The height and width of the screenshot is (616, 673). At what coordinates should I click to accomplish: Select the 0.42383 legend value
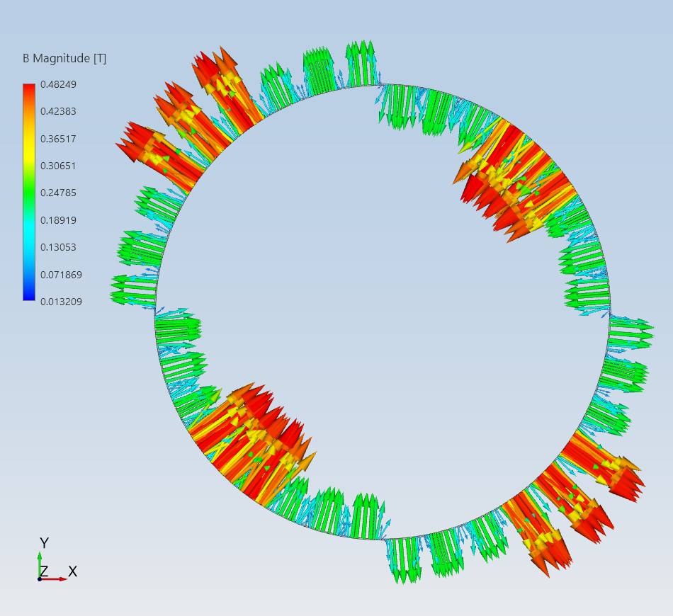point(58,112)
